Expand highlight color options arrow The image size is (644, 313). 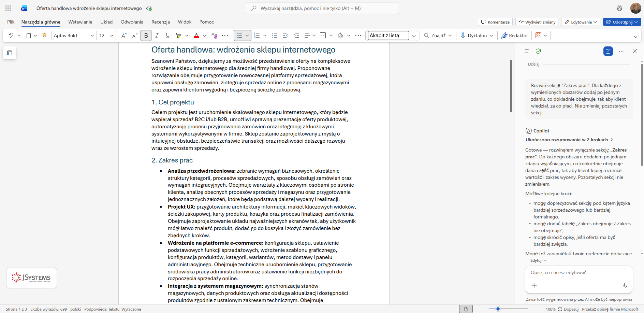pos(187,35)
